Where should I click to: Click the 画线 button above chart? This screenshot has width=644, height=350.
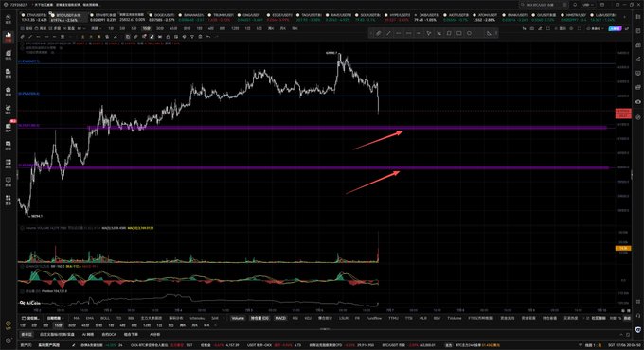41,28
